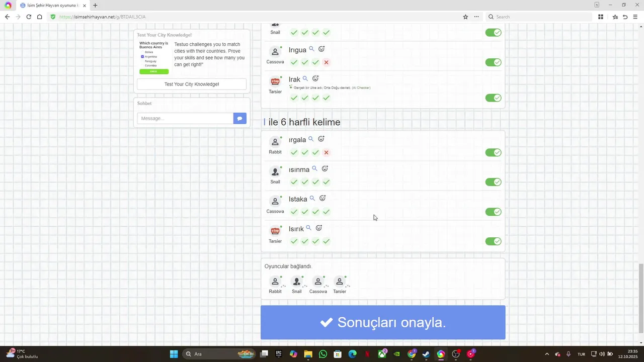644x362 pixels.
Task: Open WhatsApp from the taskbar
Action: pyautogui.click(x=323, y=354)
